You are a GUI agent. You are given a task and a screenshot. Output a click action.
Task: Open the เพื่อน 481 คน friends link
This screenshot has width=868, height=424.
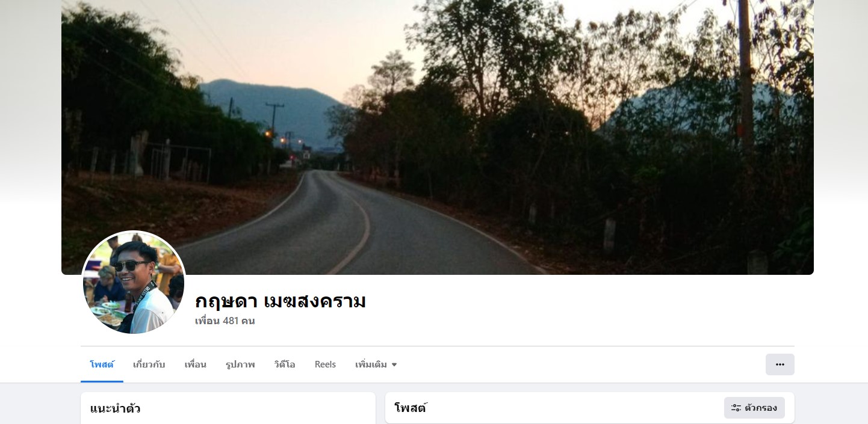point(225,321)
